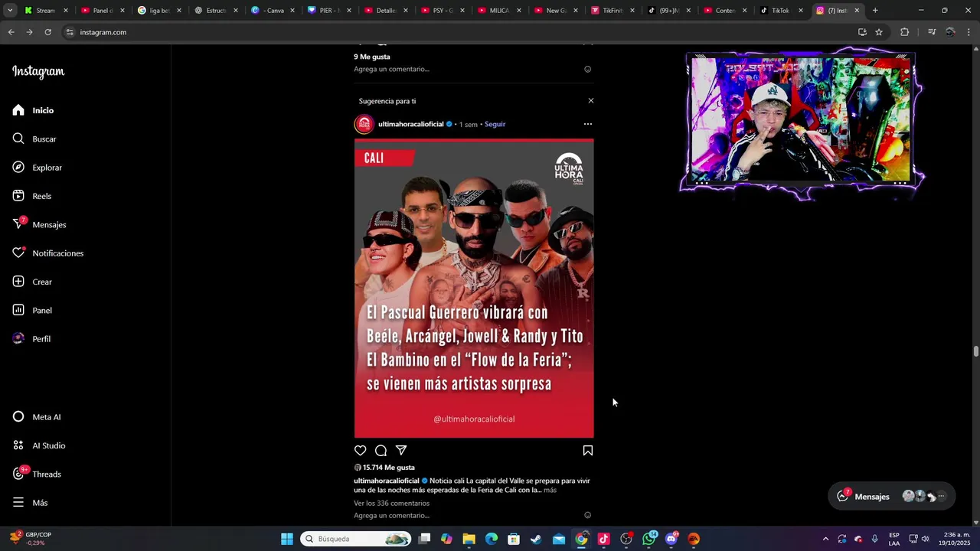The image size is (980, 551).
Task: Open Meta AI from sidebar
Action: 37,417
